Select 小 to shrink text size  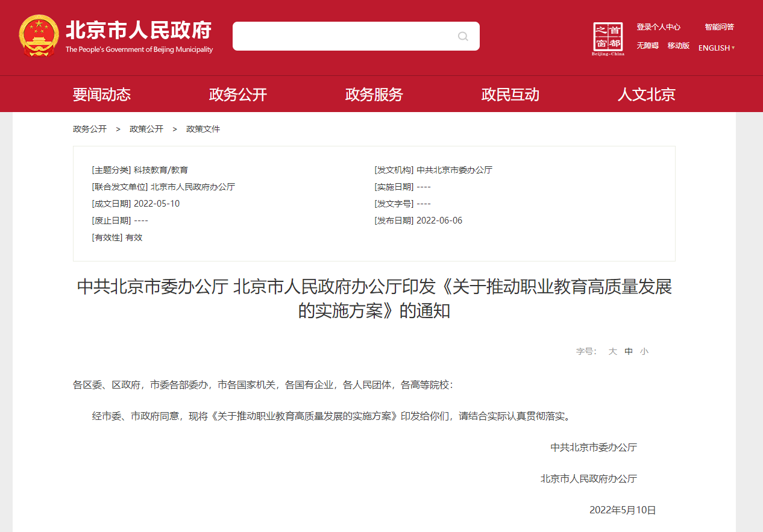[644, 351]
